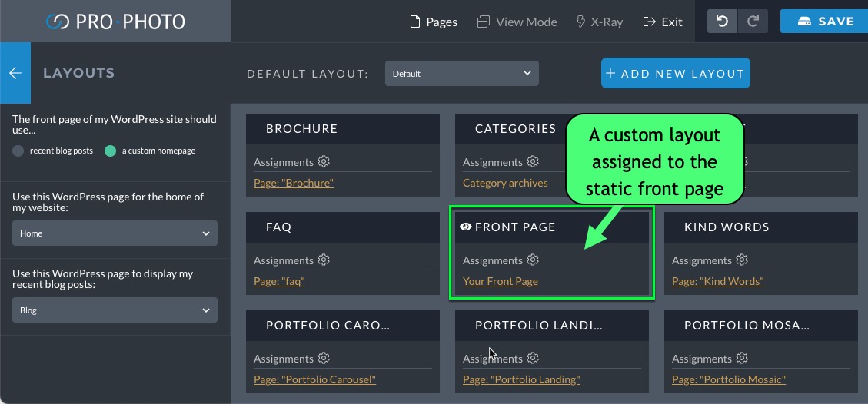Go back using the Layouts arrow
Screen dimensions: 868x404
[15, 73]
